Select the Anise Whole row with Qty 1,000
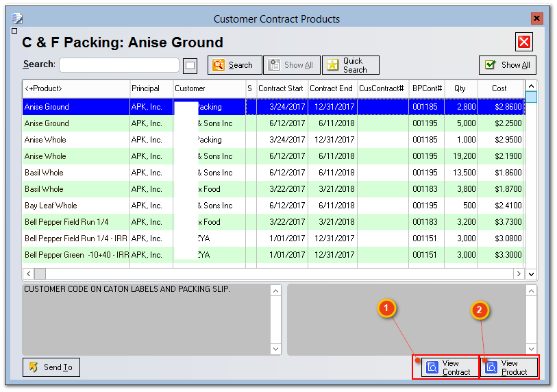This screenshot has width=557, height=392. point(273,140)
